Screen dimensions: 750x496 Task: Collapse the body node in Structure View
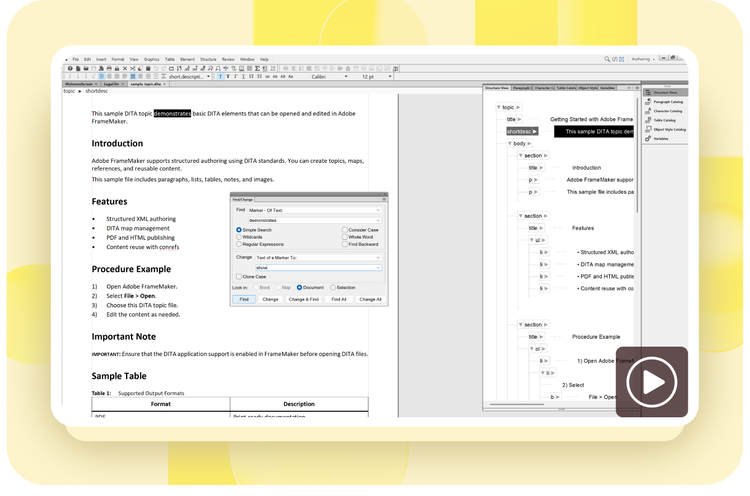pos(510,143)
